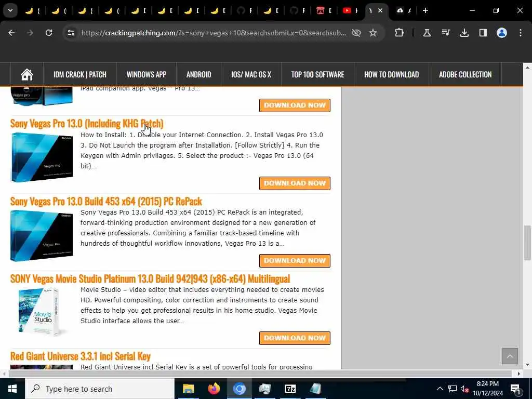The image size is (532, 399).
Task: Open Firefox from the taskbar
Action: (214, 389)
